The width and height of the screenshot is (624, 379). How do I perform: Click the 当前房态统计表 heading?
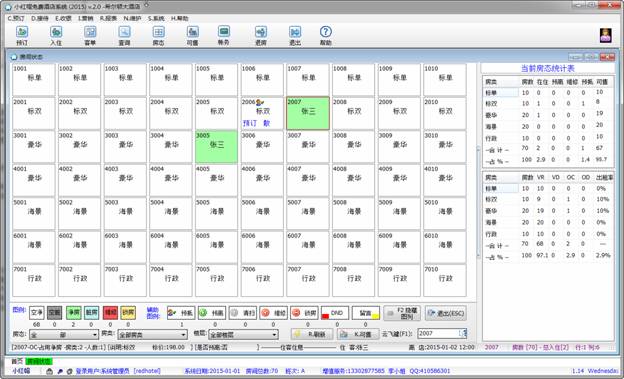point(548,69)
